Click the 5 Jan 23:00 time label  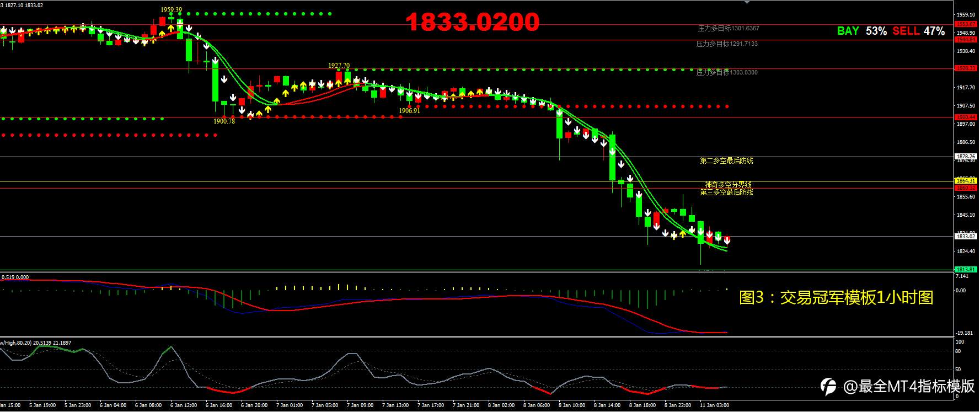click(78, 405)
